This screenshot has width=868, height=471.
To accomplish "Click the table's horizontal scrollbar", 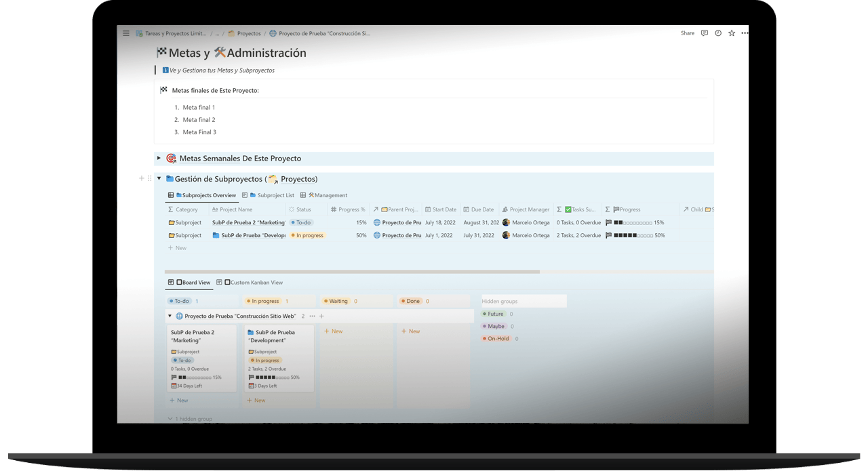I will 353,272.
